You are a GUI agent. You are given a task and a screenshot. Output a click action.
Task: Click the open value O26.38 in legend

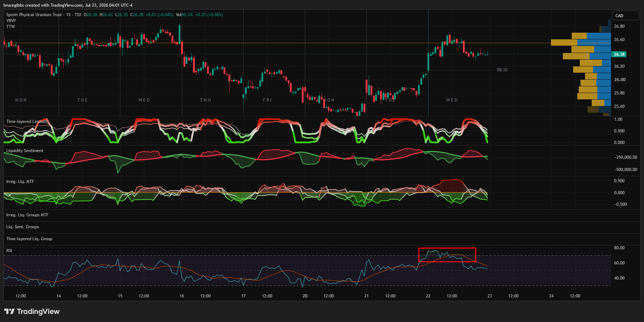coord(91,15)
